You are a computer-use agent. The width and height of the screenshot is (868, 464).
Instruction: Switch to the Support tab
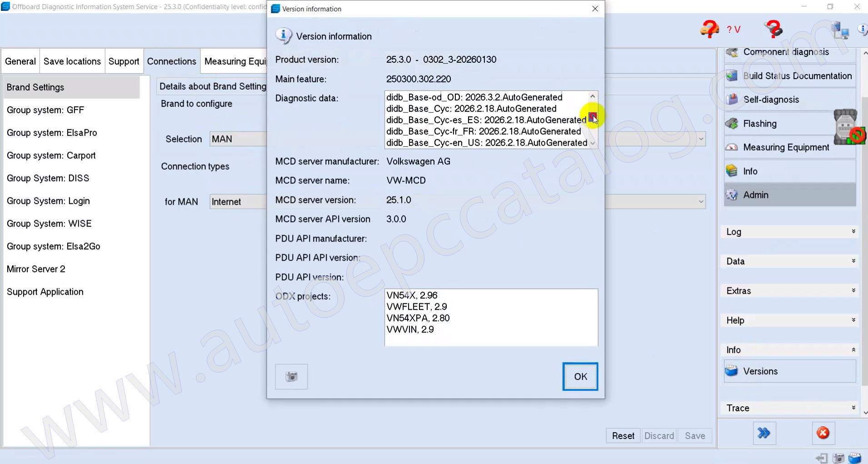point(124,61)
